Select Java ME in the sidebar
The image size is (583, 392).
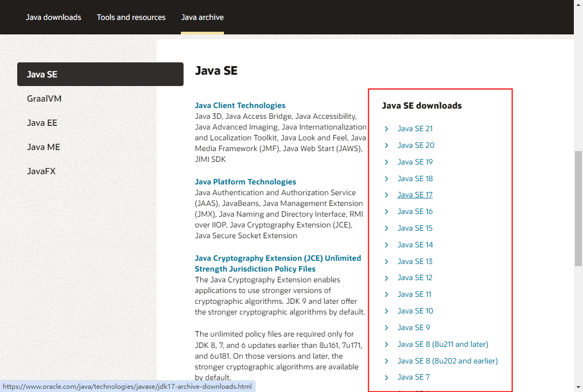[x=44, y=147]
